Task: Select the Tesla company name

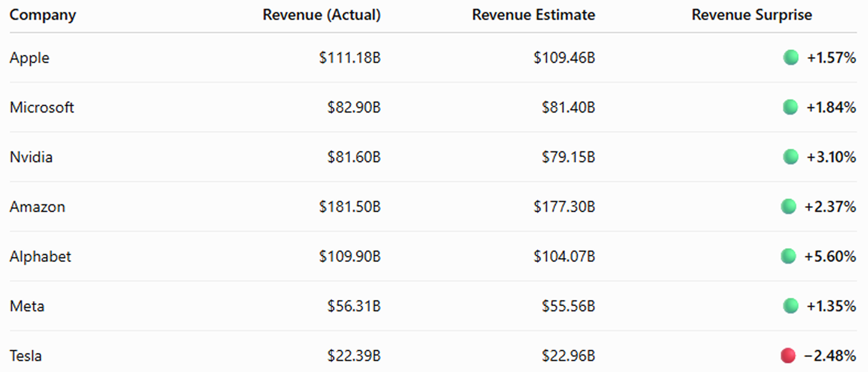Action: 26,356
